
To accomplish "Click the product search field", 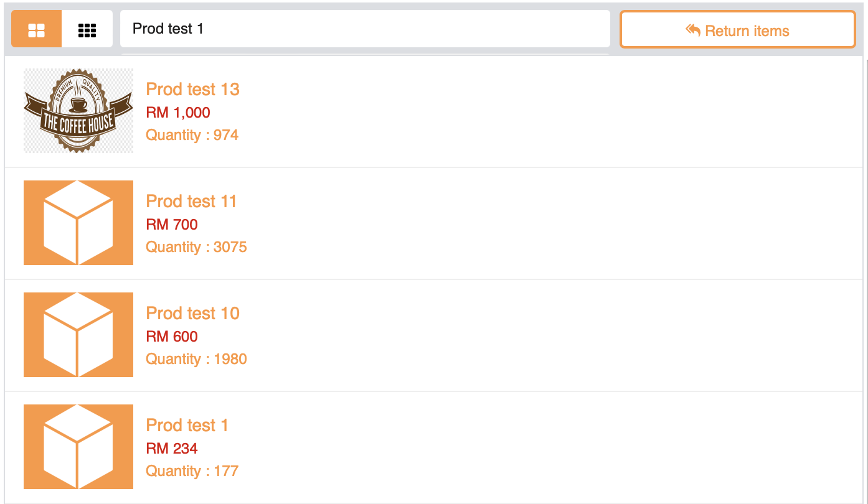I will coord(365,29).
